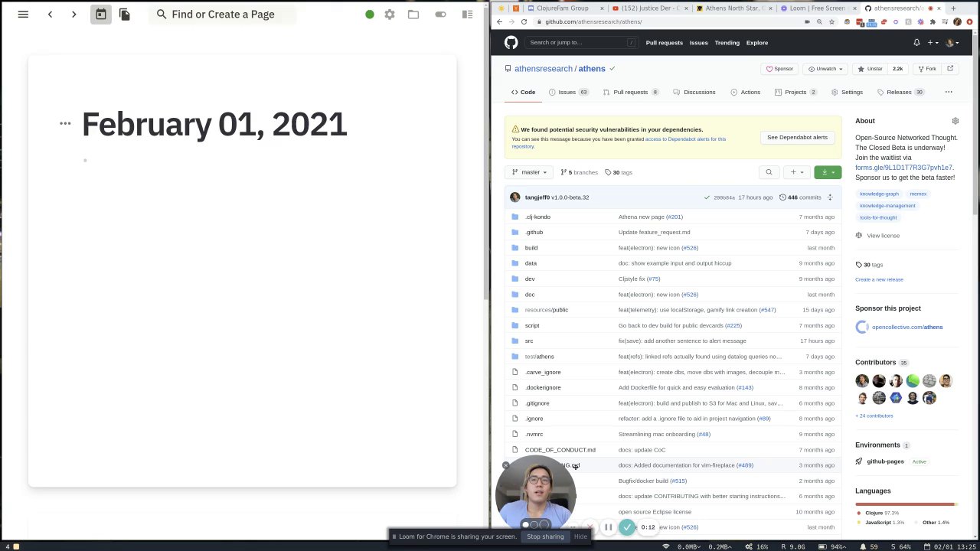Open the Issues repository tab
Screen dimensions: 980x551
(568, 92)
